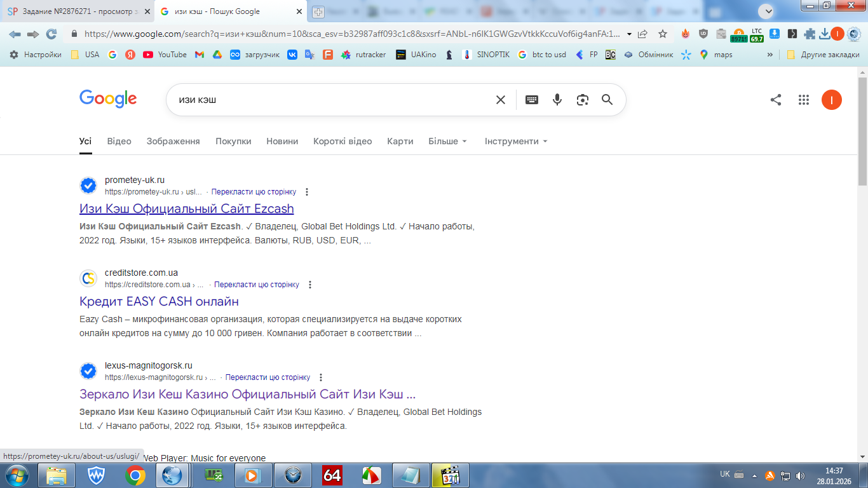Reload the page
Screen dimensions: 868x488
coord(51,34)
